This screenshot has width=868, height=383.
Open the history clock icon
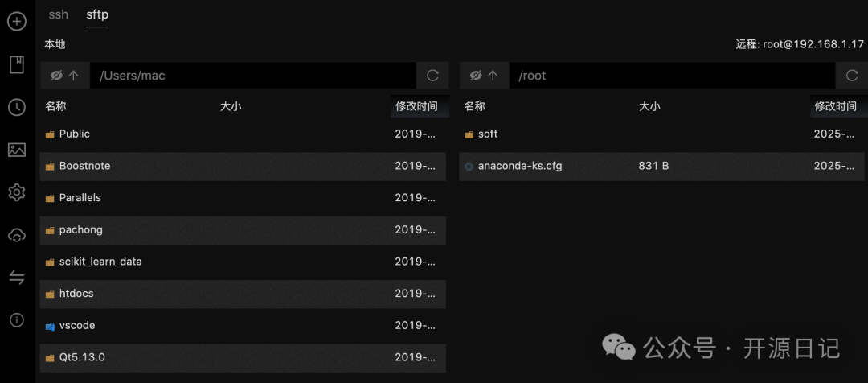17,107
